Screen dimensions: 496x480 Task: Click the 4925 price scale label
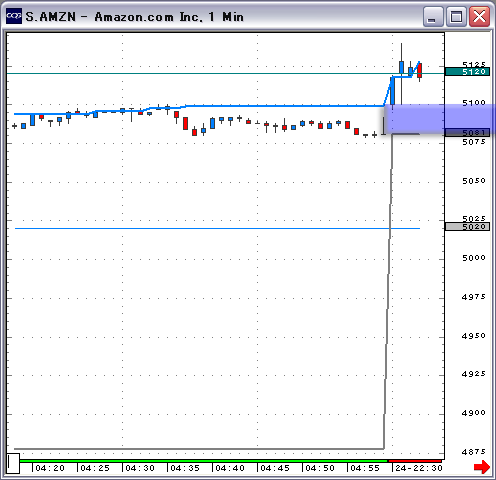(474, 374)
